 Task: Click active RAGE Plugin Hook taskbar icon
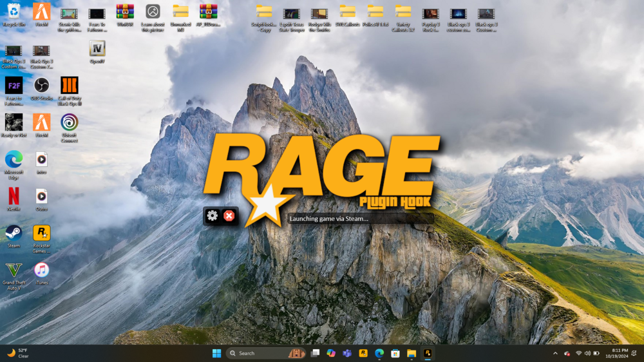[x=428, y=354]
